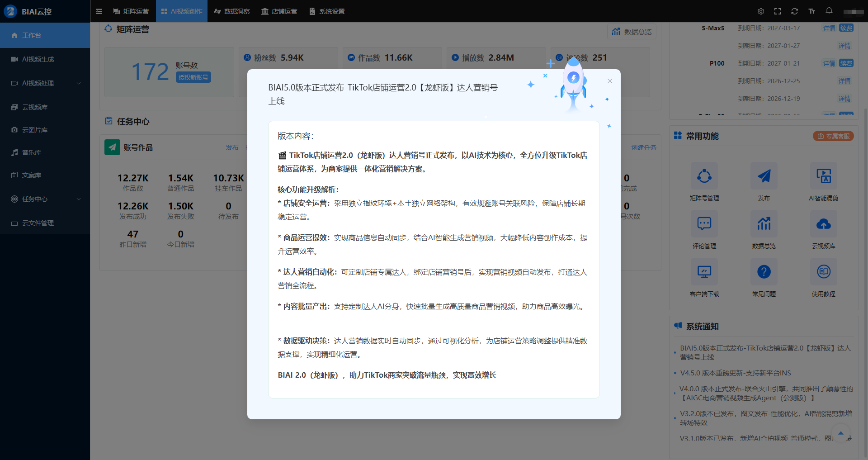Viewport: 868px width, 460px height.
Task: Click 详情 for 2026-12-25 expiry row
Action: click(x=844, y=81)
